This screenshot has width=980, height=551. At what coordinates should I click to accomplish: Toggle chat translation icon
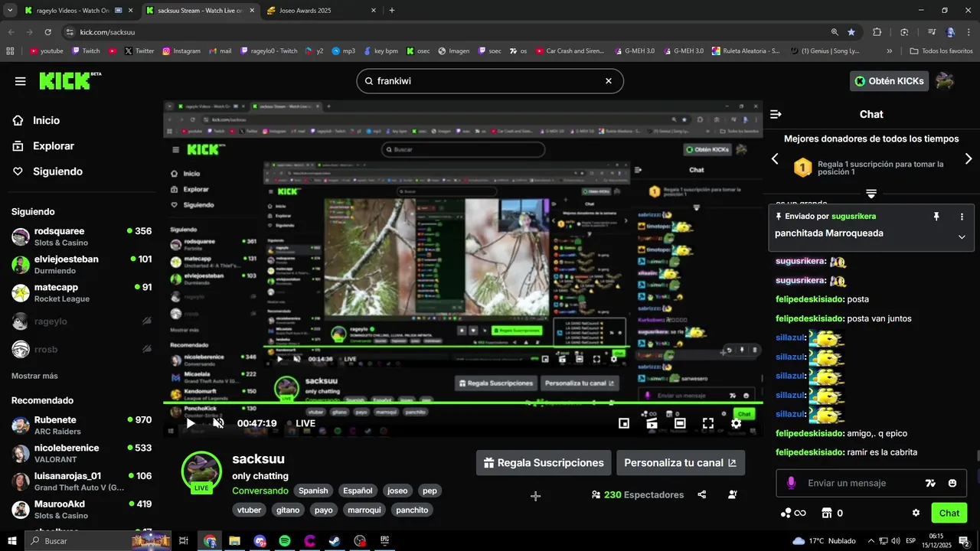pos(930,483)
